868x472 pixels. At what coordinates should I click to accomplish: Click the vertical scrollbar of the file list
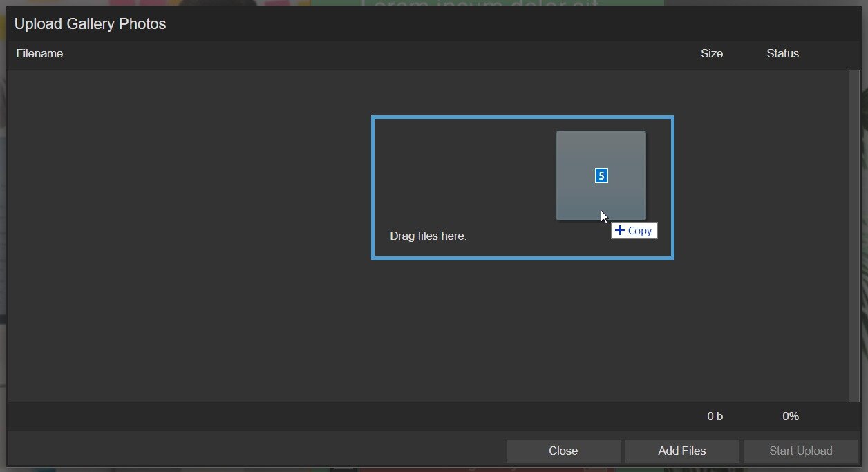[853, 235]
